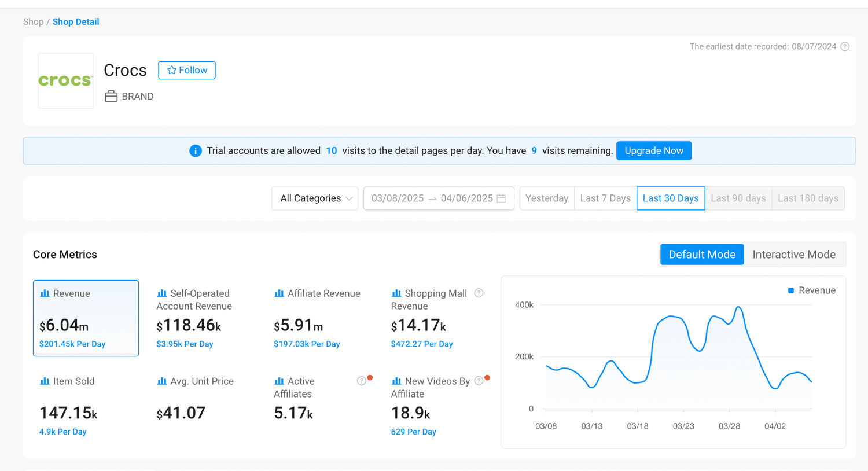The height and width of the screenshot is (471, 868).
Task: Select the Yesterday time range tab
Action: [546, 198]
